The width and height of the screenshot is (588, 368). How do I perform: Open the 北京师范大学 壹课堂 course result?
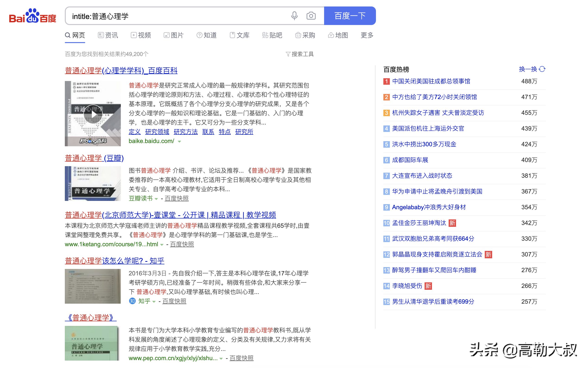[x=170, y=215]
